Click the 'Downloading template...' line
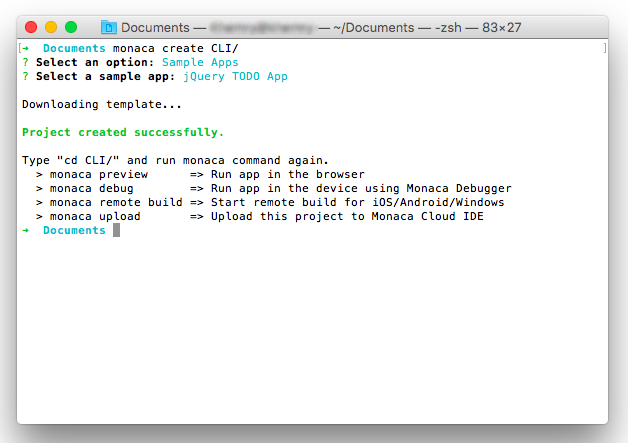Image resolution: width=628 pixels, height=443 pixels. coord(102,104)
